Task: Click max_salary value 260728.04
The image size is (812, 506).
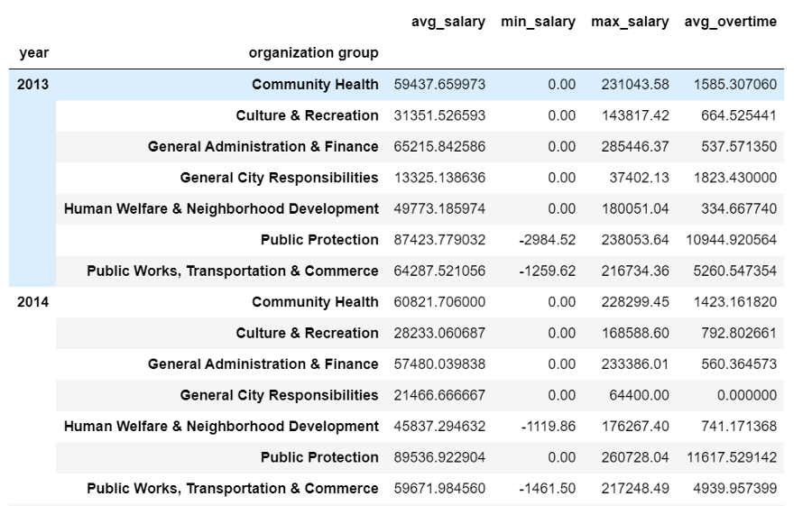Action: coord(635,457)
